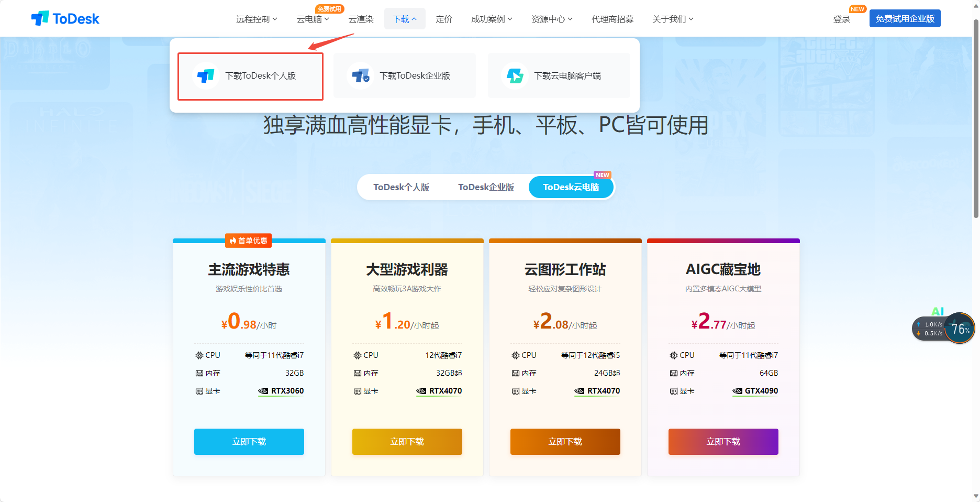Switch to the ToDesk企业版 tab
The height and width of the screenshot is (502, 980).
pyautogui.click(x=486, y=187)
